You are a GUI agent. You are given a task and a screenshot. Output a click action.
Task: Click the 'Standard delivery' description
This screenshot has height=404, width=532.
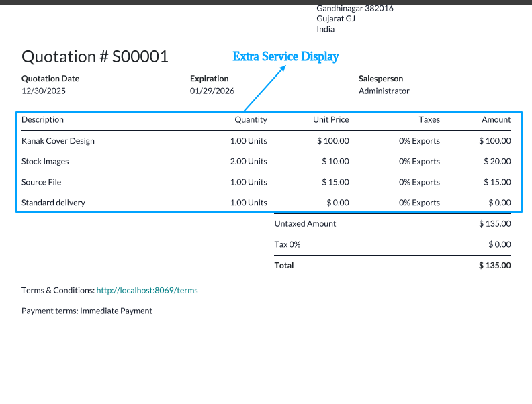pyautogui.click(x=53, y=203)
